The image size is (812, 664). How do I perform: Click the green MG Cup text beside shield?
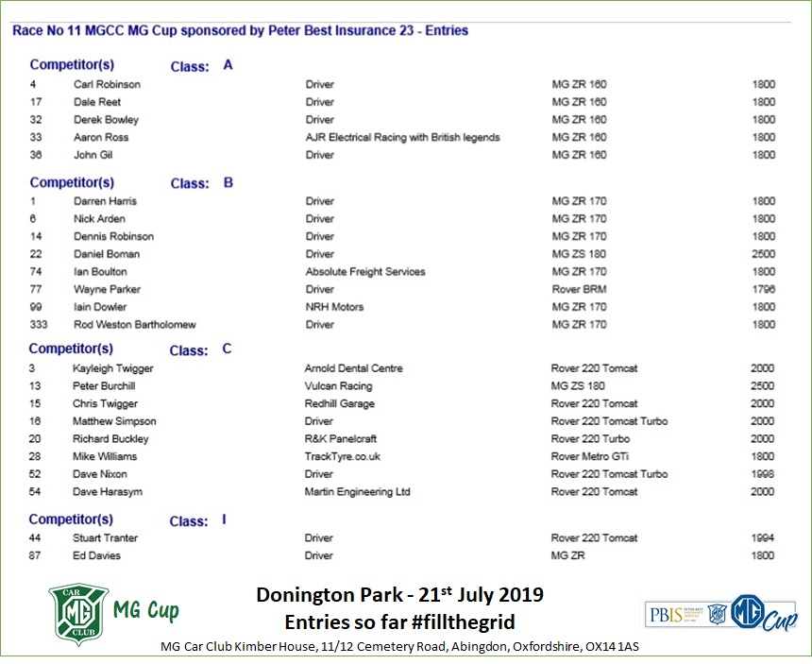[145, 611]
